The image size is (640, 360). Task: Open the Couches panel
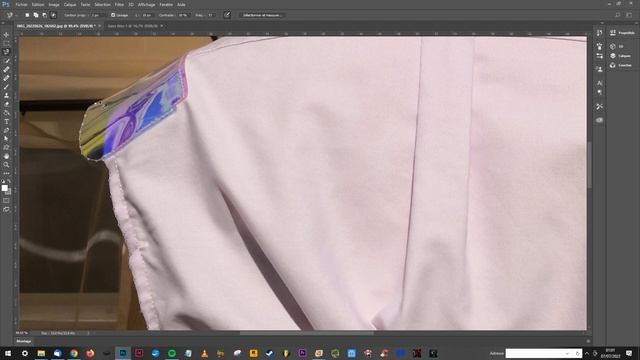(622, 65)
